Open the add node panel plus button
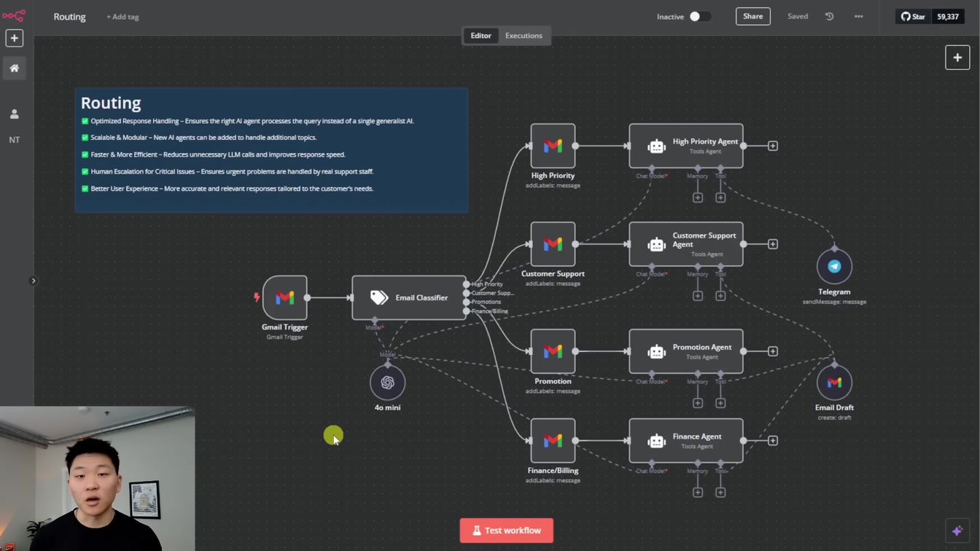980x551 pixels. coord(957,58)
